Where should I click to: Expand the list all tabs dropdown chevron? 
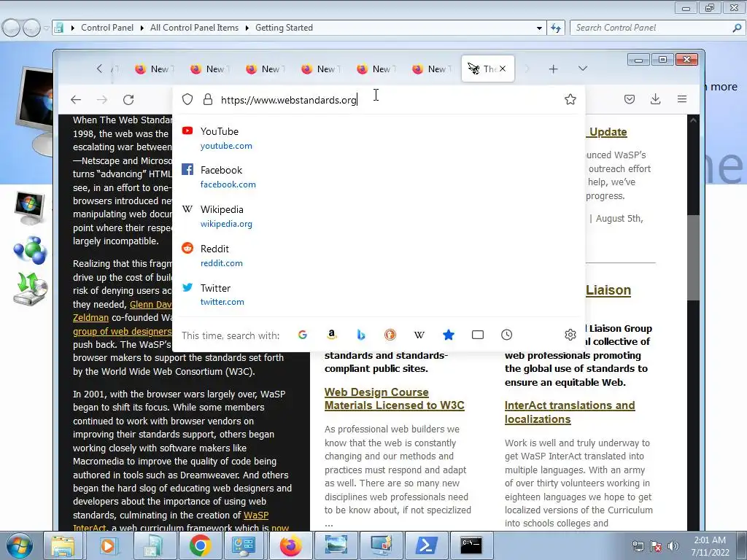[x=583, y=69]
